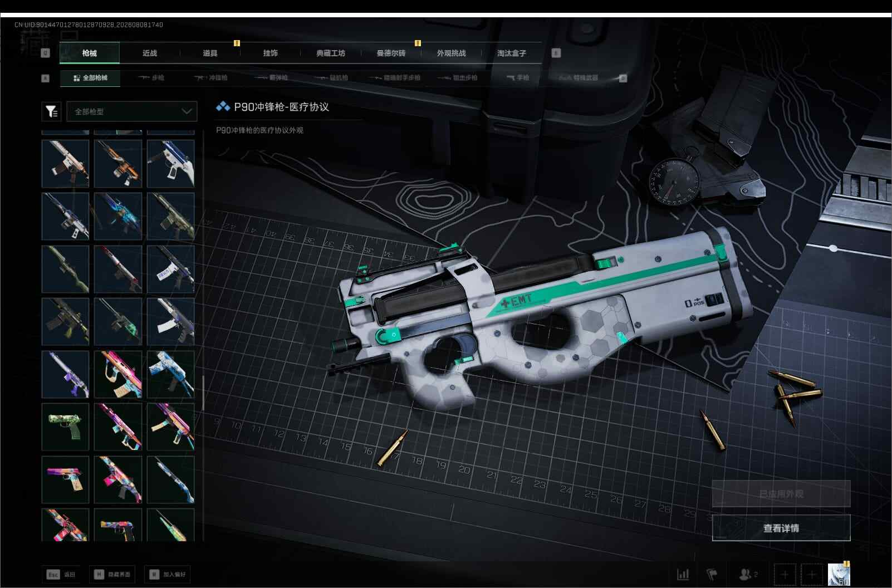Go to the 曼德尔砖 tab

tap(391, 53)
